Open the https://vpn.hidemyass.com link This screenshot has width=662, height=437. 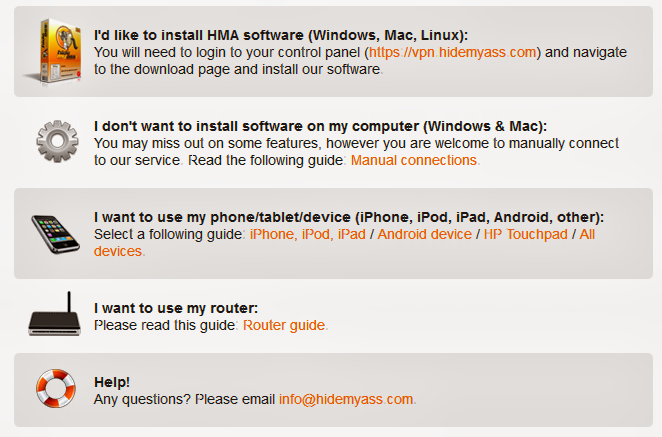click(x=453, y=52)
